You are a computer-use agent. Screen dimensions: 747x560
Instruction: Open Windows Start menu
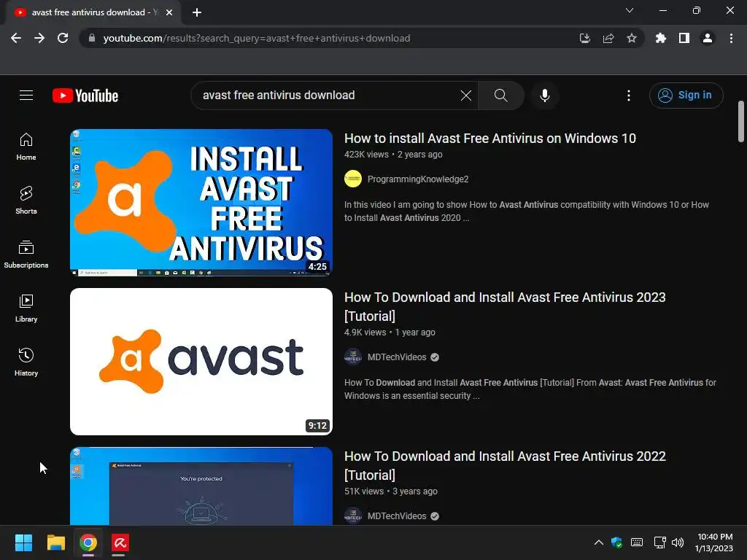[23, 542]
